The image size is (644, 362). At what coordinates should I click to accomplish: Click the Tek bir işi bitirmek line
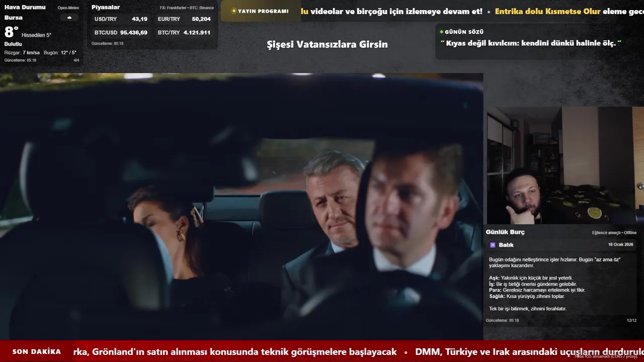coord(528,309)
